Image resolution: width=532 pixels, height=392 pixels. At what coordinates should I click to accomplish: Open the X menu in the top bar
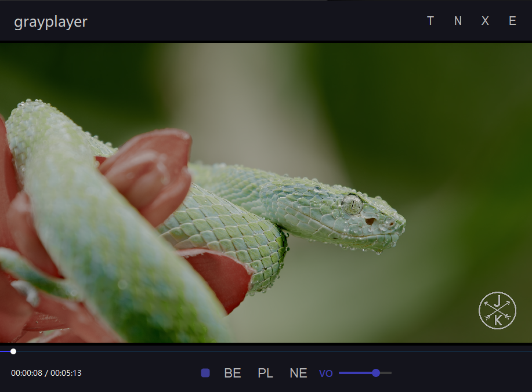[485, 21]
